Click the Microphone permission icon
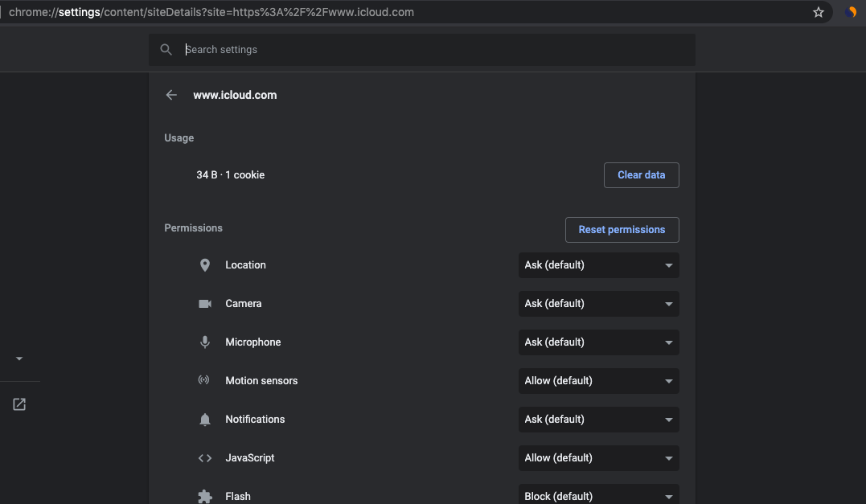The width and height of the screenshot is (866, 504). click(205, 342)
